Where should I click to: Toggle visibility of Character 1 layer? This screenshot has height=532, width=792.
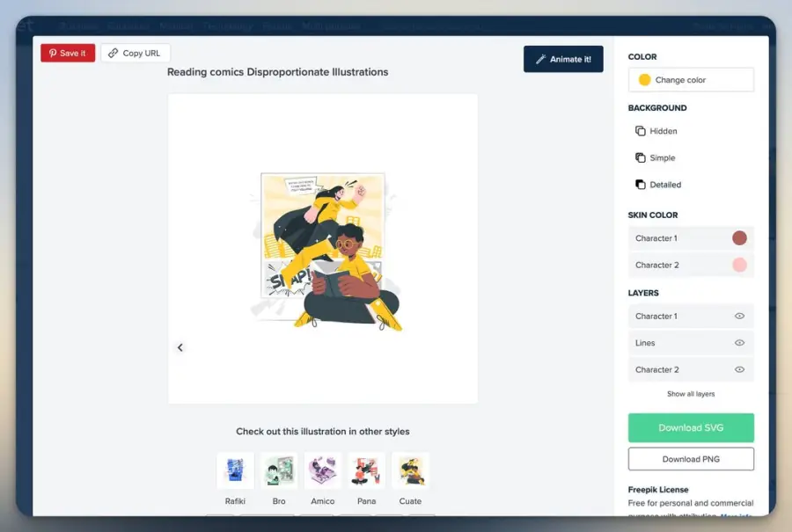(x=739, y=316)
